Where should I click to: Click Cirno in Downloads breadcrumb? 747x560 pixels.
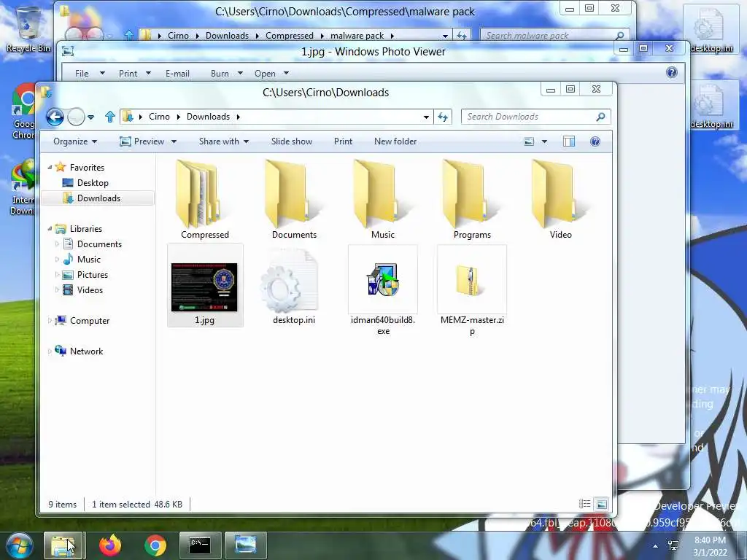[x=159, y=117]
